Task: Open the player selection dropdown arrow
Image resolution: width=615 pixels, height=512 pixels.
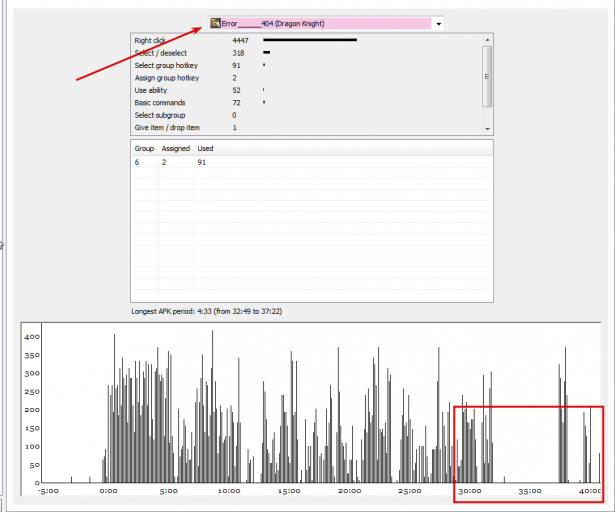Action: 439,24
